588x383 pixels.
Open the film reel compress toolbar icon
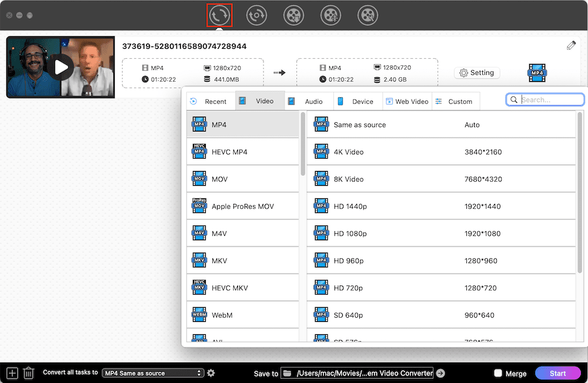coord(330,15)
